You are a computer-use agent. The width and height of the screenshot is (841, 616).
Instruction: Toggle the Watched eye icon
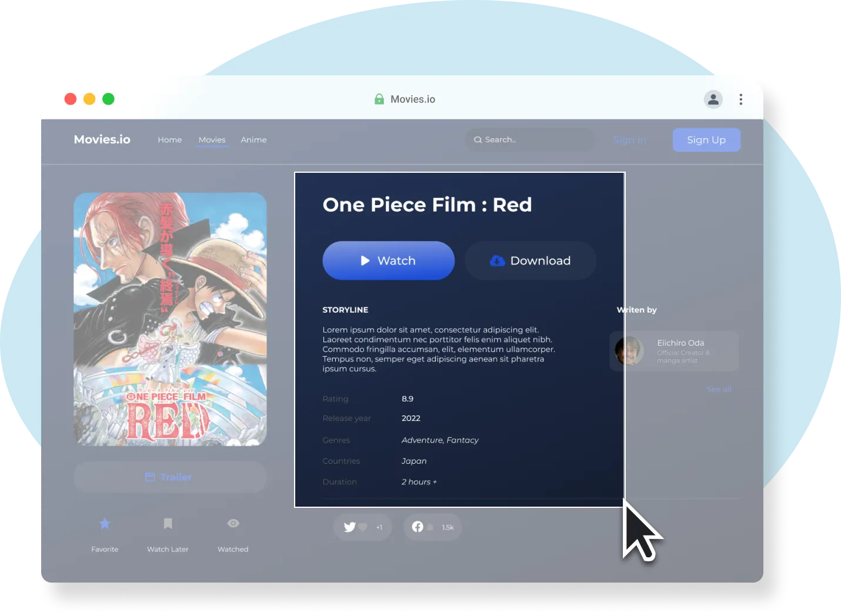pos(233,523)
